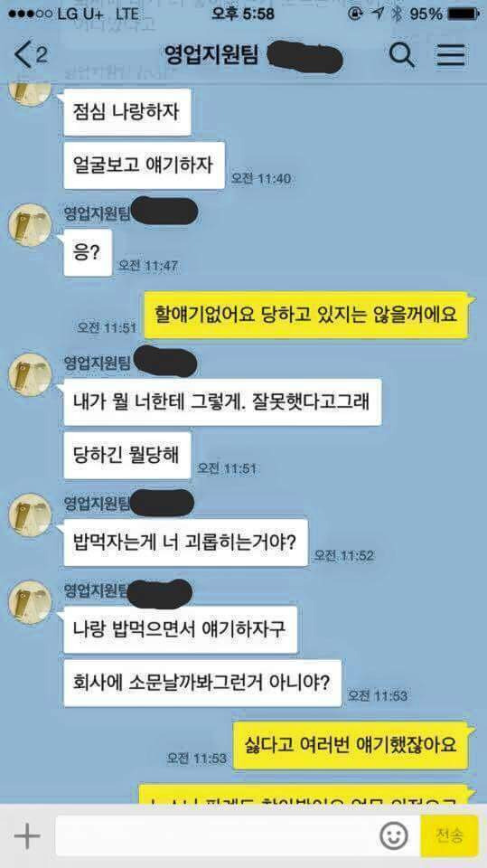Tap the avatar beside 나랑 밥먹으면서 얘기하자구 message
Image resolution: width=487 pixels, height=868 pixels.
point(30,602)
